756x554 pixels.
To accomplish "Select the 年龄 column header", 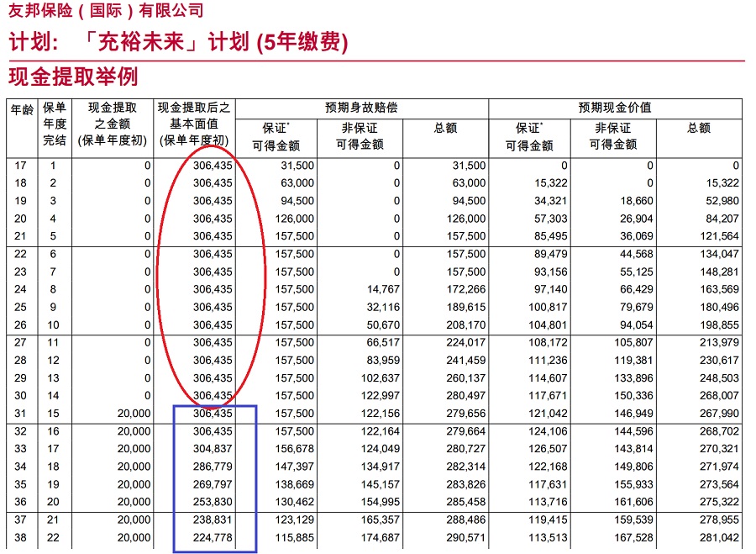I will click(x=23, y=109).
